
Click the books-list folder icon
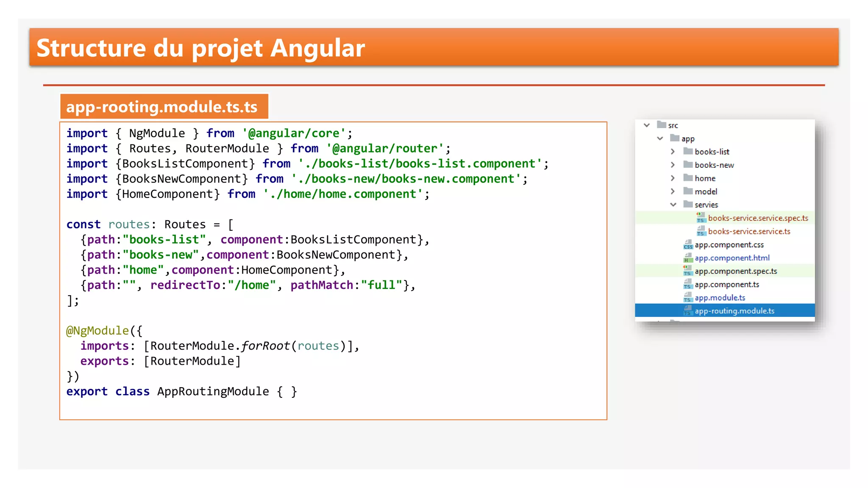688,151
